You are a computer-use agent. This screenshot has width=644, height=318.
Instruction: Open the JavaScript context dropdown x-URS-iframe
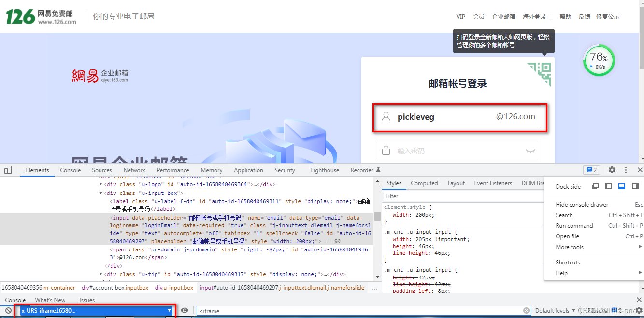(x=96, y=310)
